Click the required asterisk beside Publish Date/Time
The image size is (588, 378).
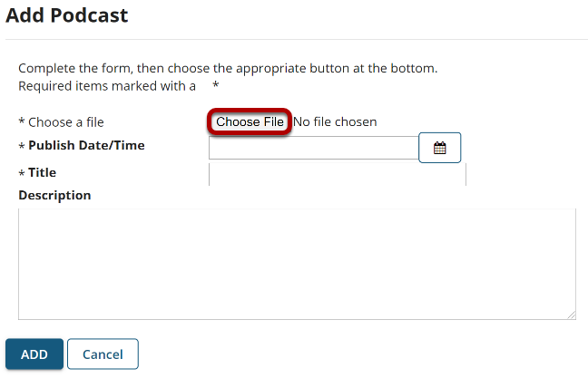pyautogui.click(x=22, y=146)
